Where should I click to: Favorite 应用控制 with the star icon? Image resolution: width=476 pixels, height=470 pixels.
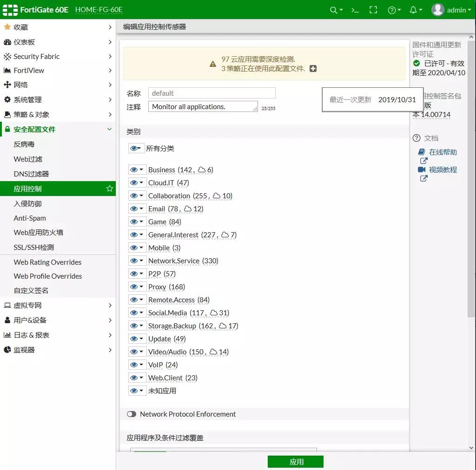(x=110, y=188)
